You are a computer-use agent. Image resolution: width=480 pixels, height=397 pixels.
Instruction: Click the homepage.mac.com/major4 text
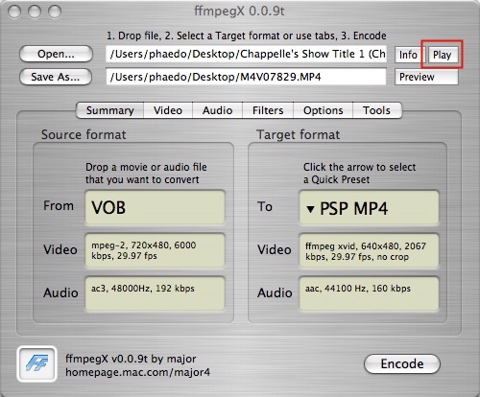pos(138,372)
